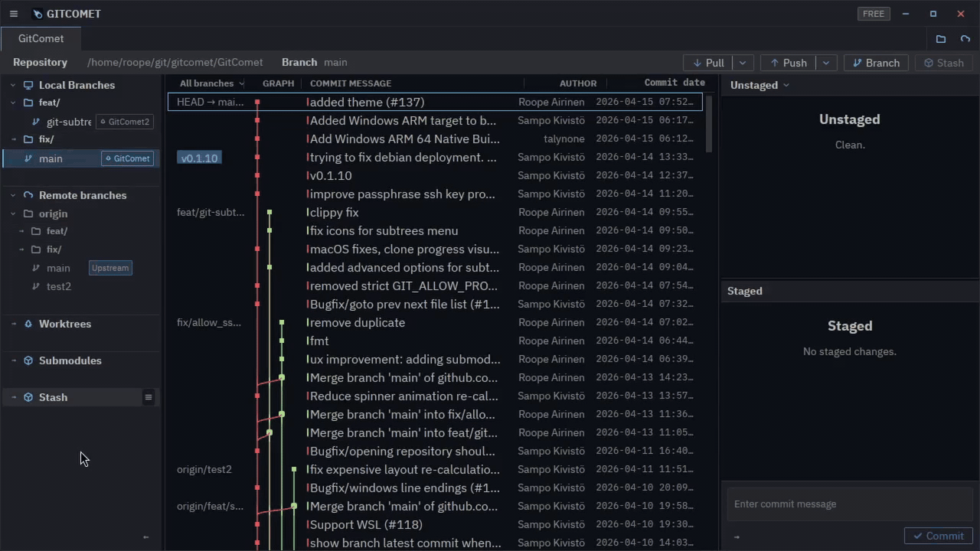Click the Commit button
The width and height of the screenshot is (980, 551).
[938, 536]
